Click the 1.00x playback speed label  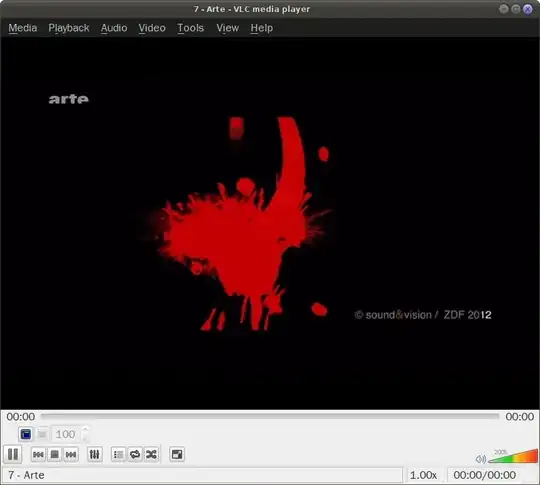423,475
